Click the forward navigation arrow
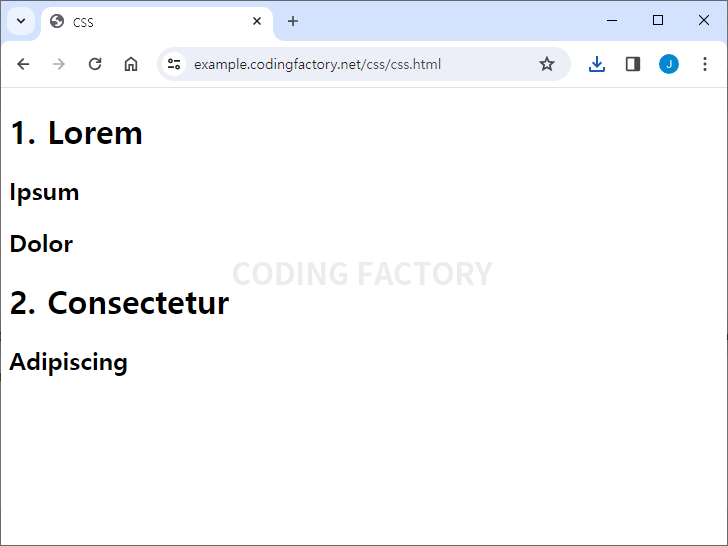The width and height of the screenshot is (728, 546). pos(59,64)
